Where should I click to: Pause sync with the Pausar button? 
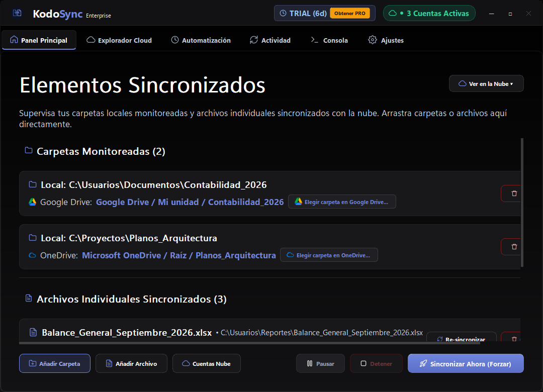[x=320, y=363]
